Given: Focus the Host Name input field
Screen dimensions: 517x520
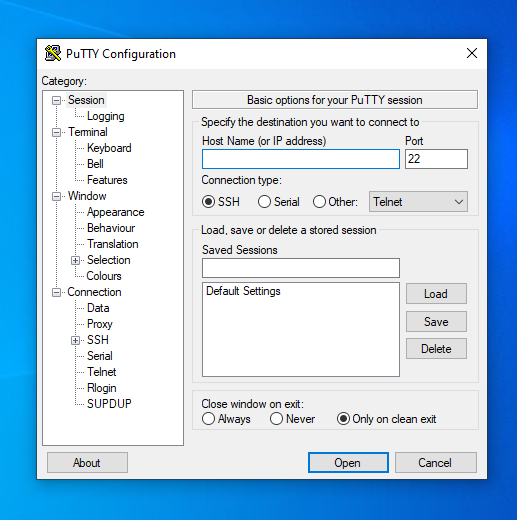Looking at the screenshot, I should click(x=300, y=159).
